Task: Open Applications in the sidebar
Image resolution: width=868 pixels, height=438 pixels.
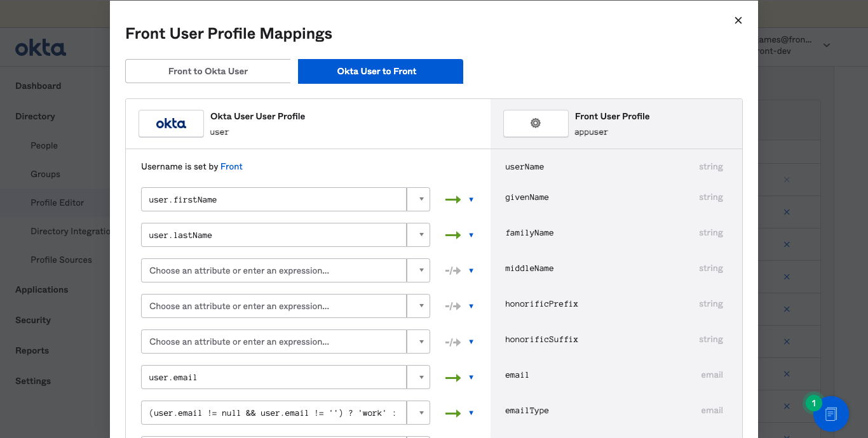Action: tap(41, 289)
